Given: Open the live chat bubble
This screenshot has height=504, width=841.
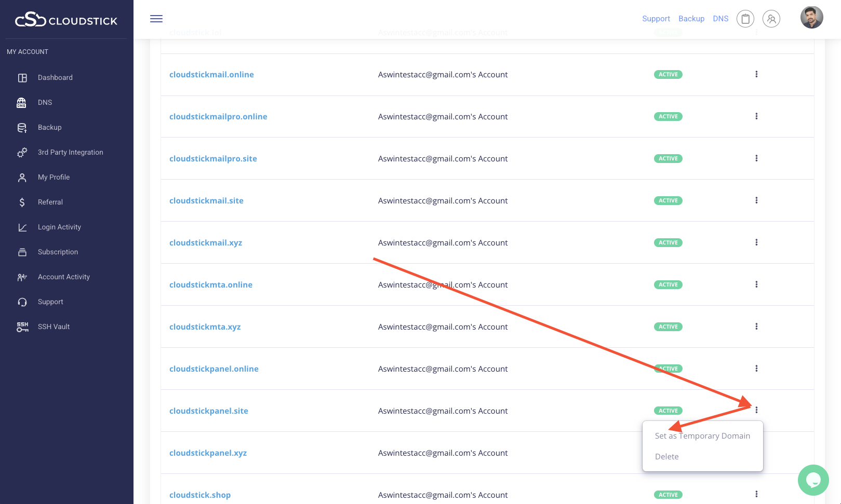Looking at the screenshot, I should click(813, 480).
